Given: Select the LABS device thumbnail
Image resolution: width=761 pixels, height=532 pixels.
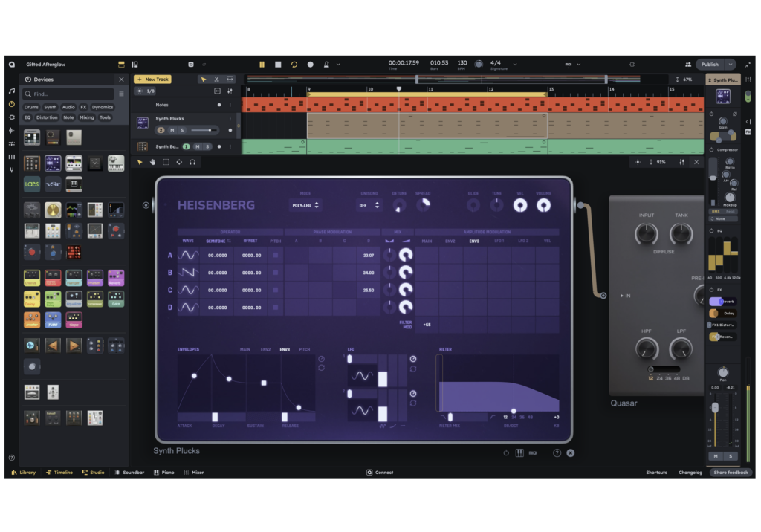Looking at the screenshot, I should click(x=31, y=184).
